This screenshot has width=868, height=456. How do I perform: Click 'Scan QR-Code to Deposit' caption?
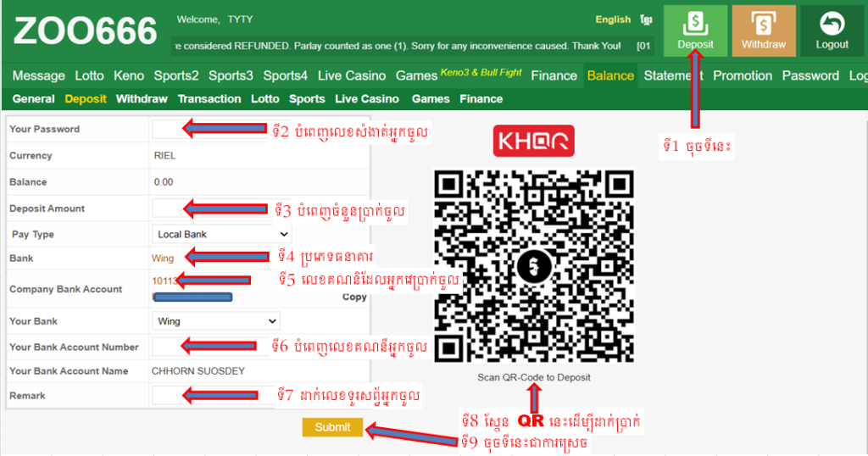[x=534, y=377]
